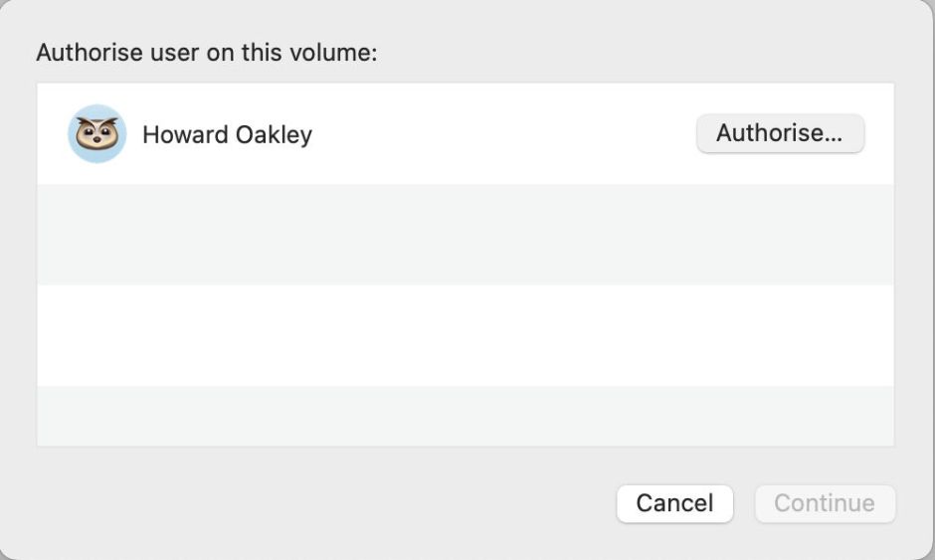Cancel the authorisation dialog

(x=674, y=503)
